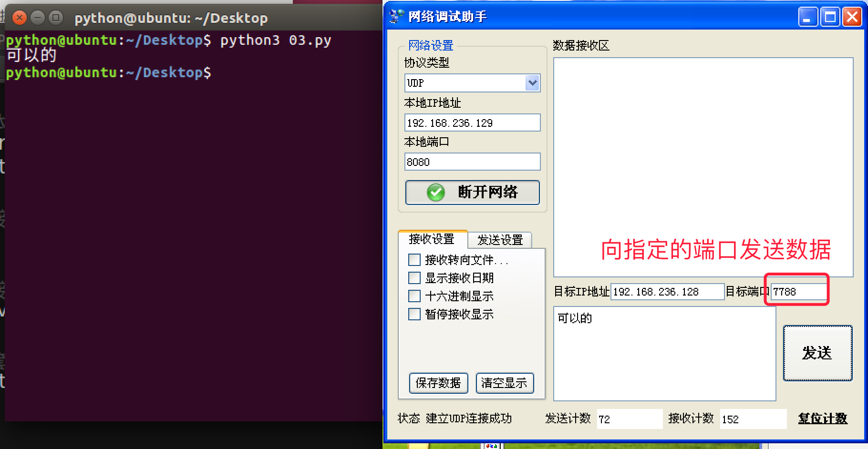Click the 复位计数 link to reset counters
Image resolution: width=868 pixels, height=449 pixels.
[x=822, y=418]
